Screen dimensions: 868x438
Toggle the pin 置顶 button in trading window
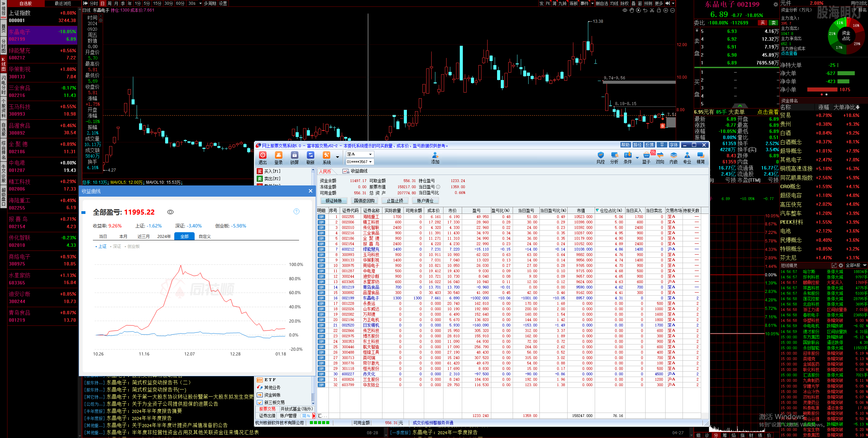coord(662,145)
